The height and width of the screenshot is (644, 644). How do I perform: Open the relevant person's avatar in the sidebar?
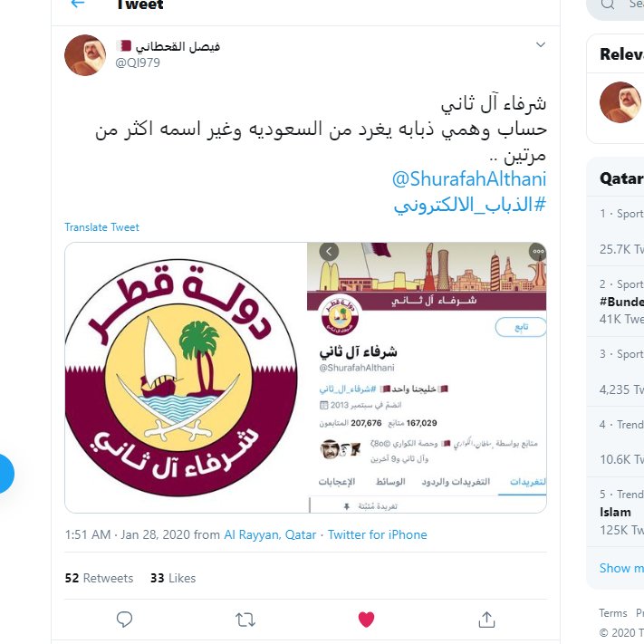tap(620, 102)
